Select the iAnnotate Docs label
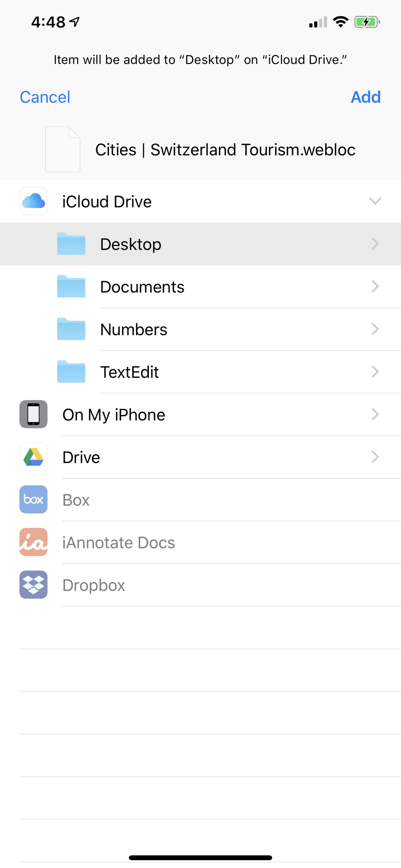This screenshot has height=868, width=401. coord(118,542)
